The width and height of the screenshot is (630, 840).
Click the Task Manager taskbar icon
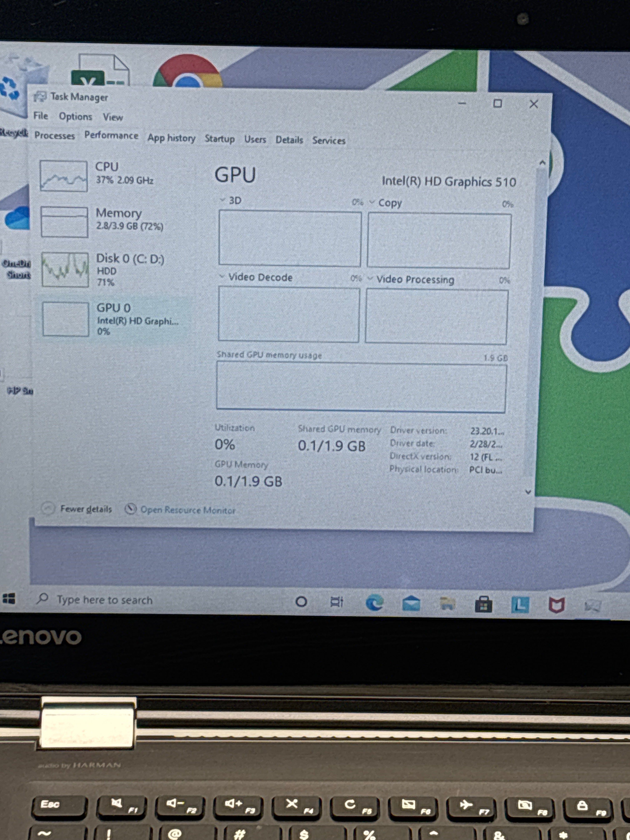(x=592, y=606)
